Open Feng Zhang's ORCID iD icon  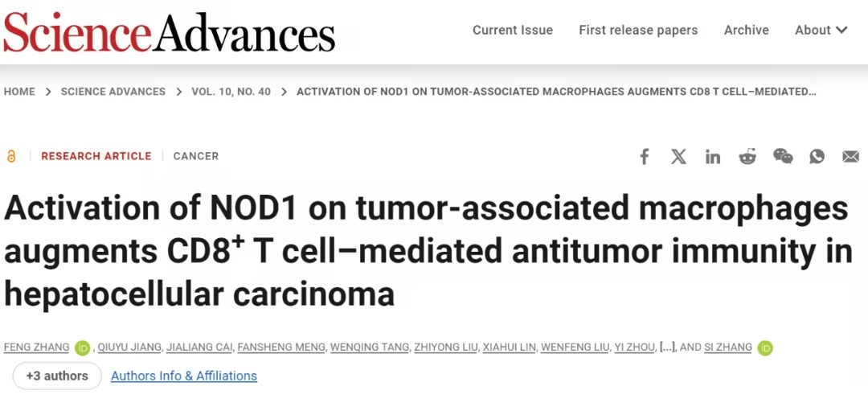click(83, 348)
